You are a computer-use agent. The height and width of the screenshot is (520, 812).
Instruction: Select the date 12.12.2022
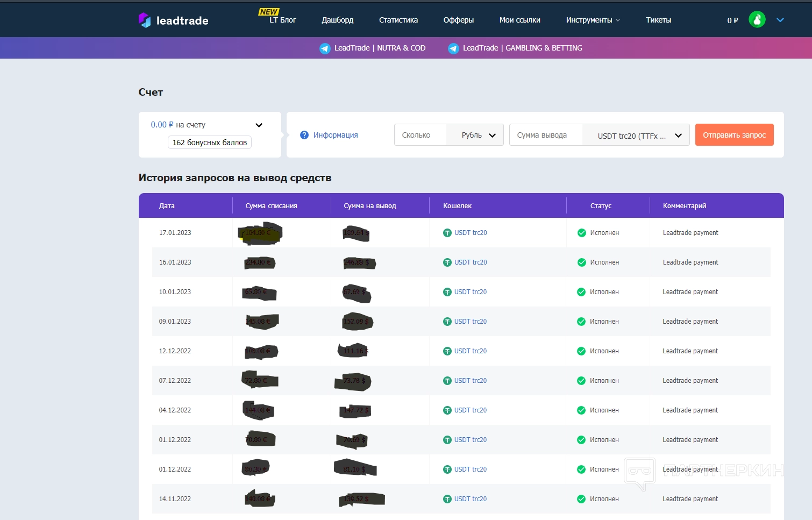point(175,351)
